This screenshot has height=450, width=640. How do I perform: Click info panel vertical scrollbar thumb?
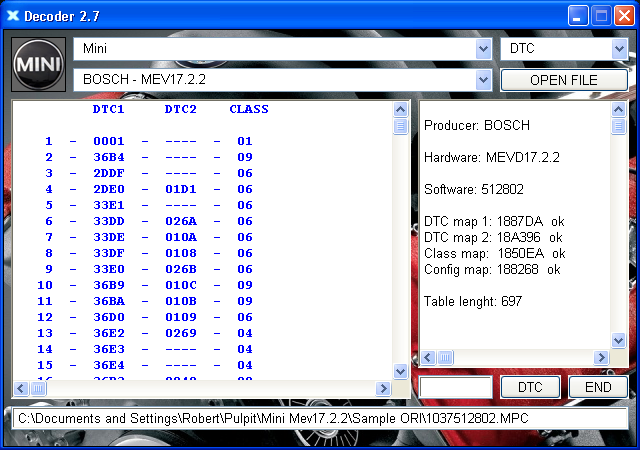point(618,126)
